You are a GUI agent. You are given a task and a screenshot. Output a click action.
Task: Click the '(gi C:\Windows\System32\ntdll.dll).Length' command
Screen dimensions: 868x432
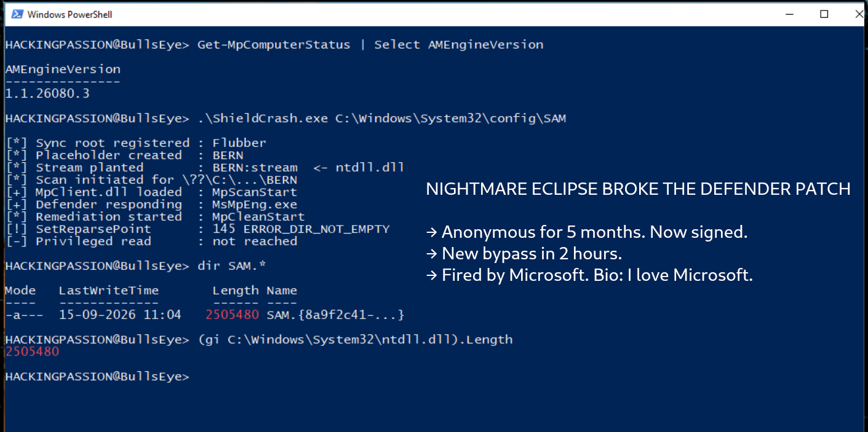[355, 340]
